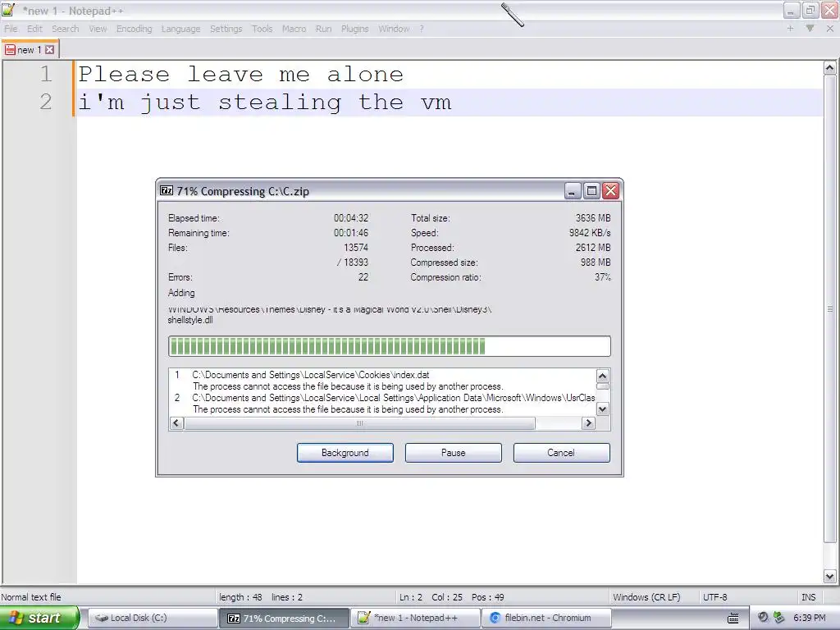
Task: Click the error list left scroll arrow
Action: click(176, 423)
